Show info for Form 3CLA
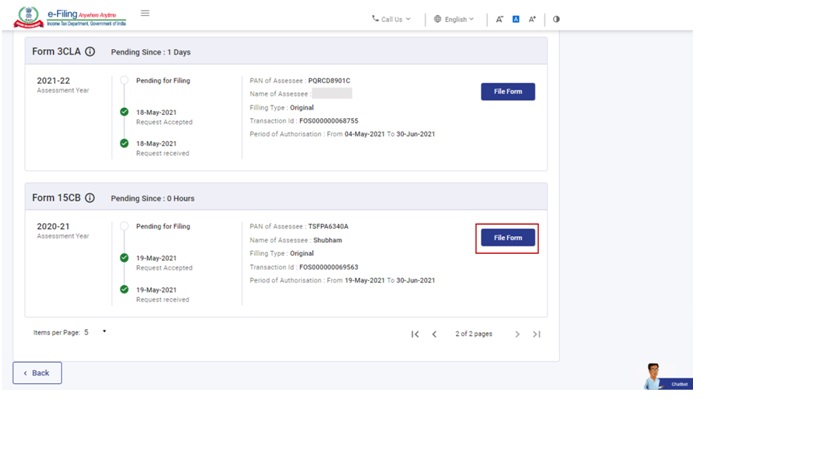 pyautogui.click(x=90, y=51)
